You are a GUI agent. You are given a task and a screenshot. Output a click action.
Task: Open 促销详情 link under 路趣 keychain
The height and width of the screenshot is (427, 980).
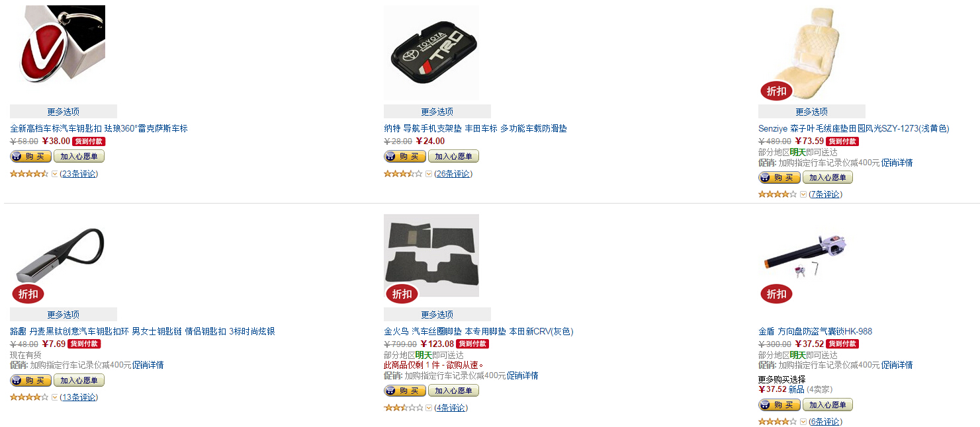click(148, 365)
